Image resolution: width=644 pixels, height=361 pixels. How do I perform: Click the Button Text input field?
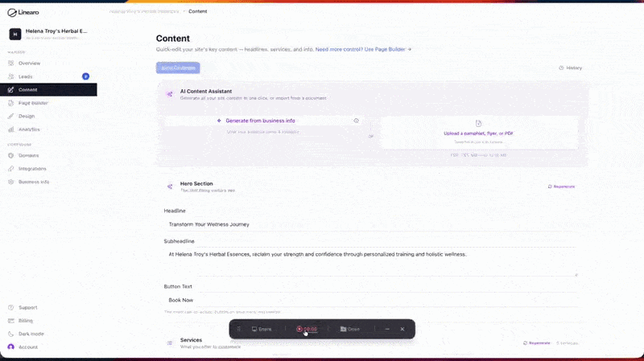point(371,300)
